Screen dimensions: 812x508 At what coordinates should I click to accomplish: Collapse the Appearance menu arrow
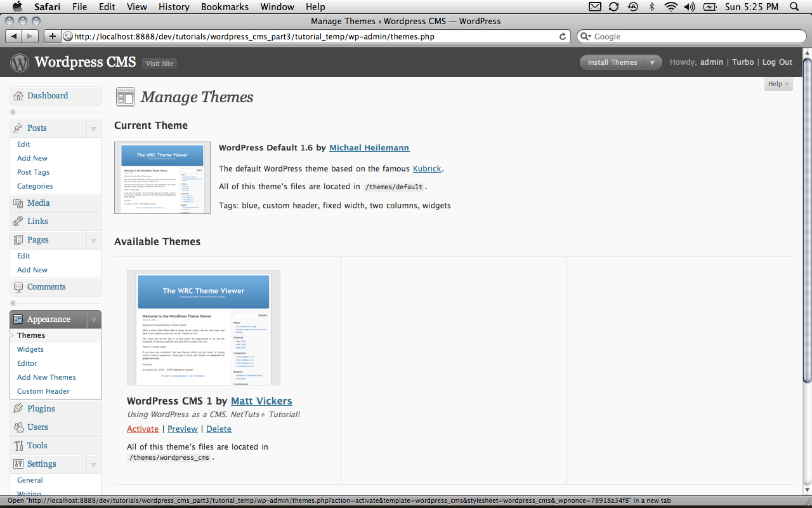pos(94,319)
